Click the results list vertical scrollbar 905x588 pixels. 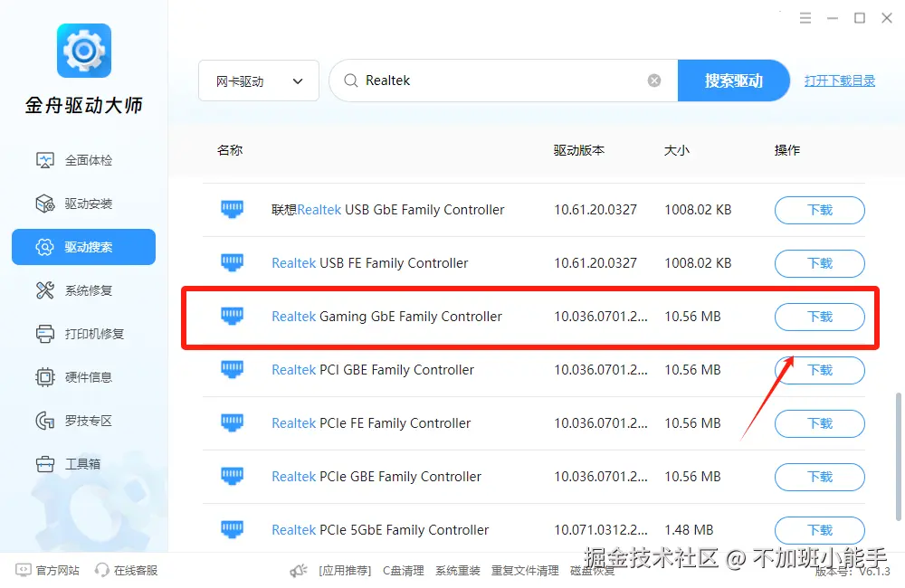(898, 456)
